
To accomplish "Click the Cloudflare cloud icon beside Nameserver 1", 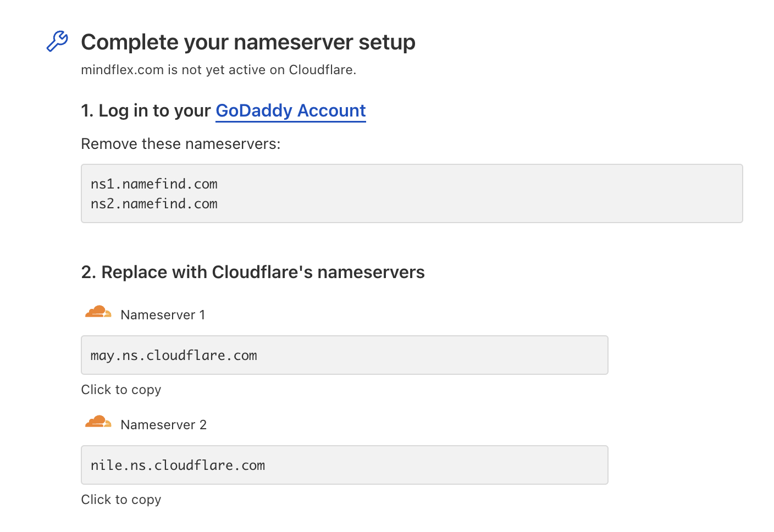I will click(98, 312).
